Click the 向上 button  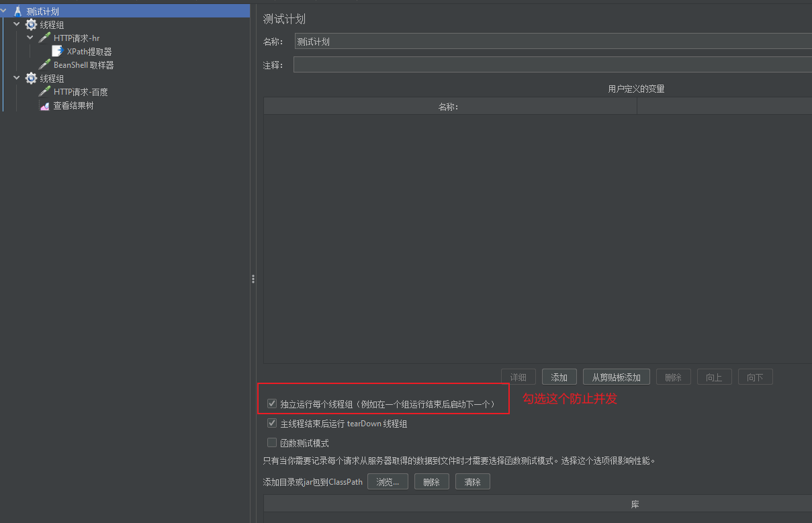[x=714, y=377]
